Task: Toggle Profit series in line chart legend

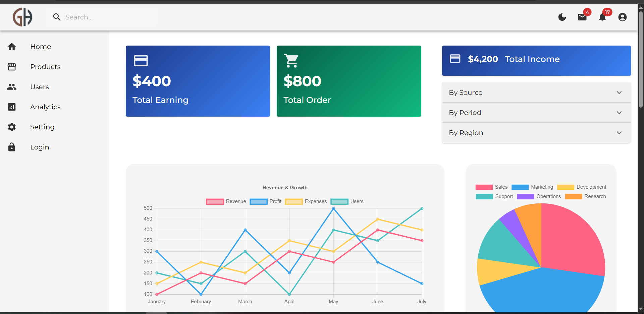Action: (x=266, y=201)
